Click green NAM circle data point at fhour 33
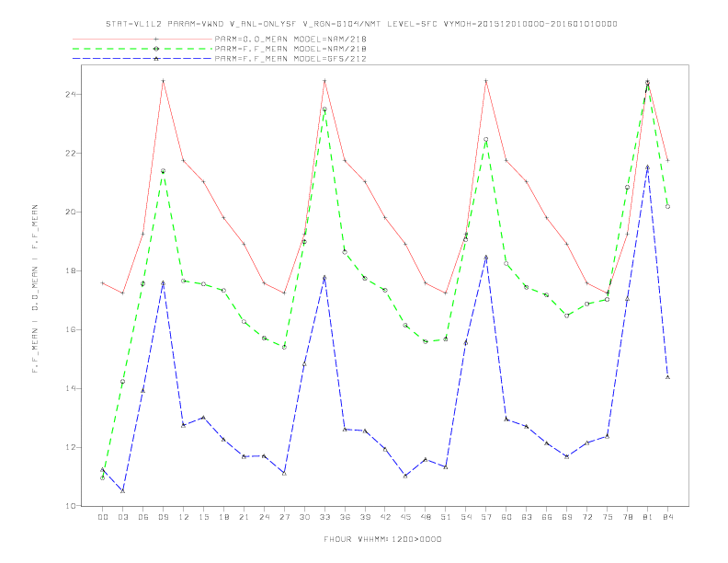728x563 pixels. [324, 109]
